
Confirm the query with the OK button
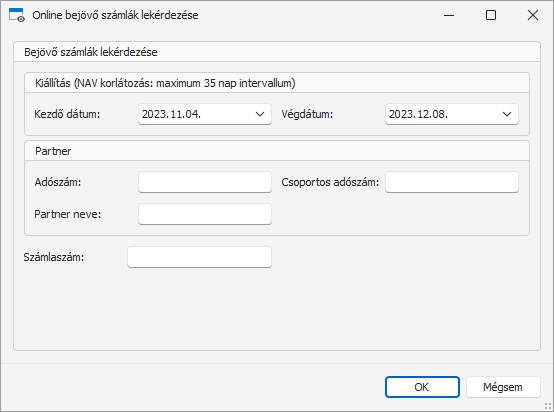(422, 387)
